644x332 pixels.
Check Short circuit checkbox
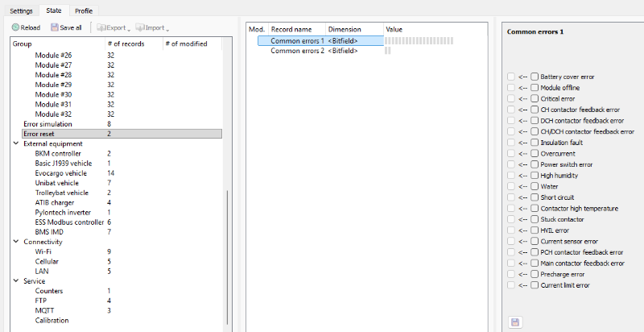coord(535,197)
